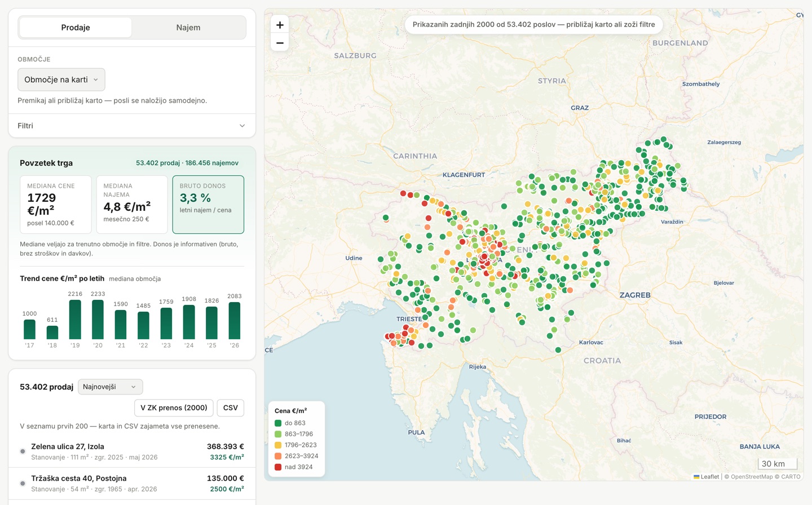Download the CSV export

tap(231, 407)
